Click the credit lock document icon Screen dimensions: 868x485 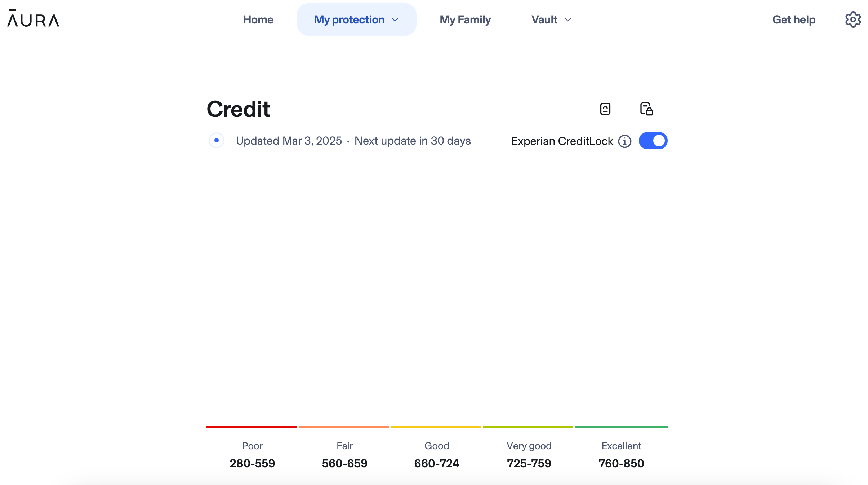pyautogui.click(x=646, y=109)
